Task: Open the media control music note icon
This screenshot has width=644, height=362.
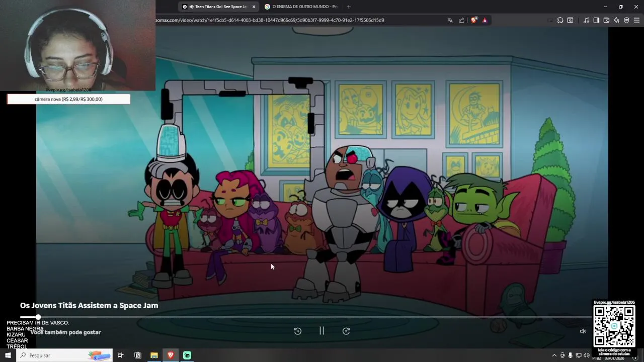Action: (x=586, y=20)
